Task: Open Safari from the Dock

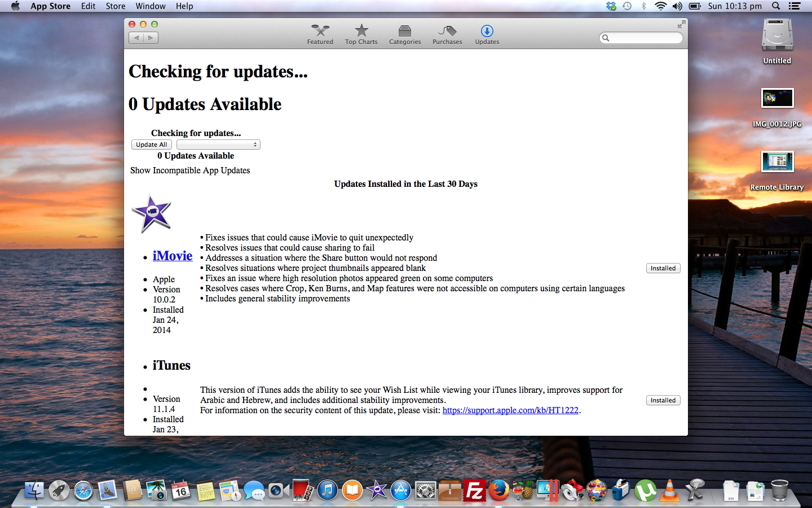Action: point(83,490)
